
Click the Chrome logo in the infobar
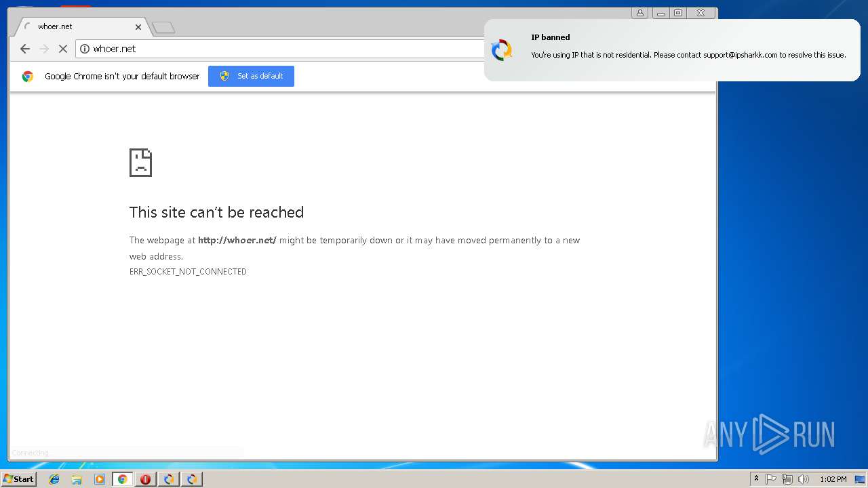coord(28,77)
